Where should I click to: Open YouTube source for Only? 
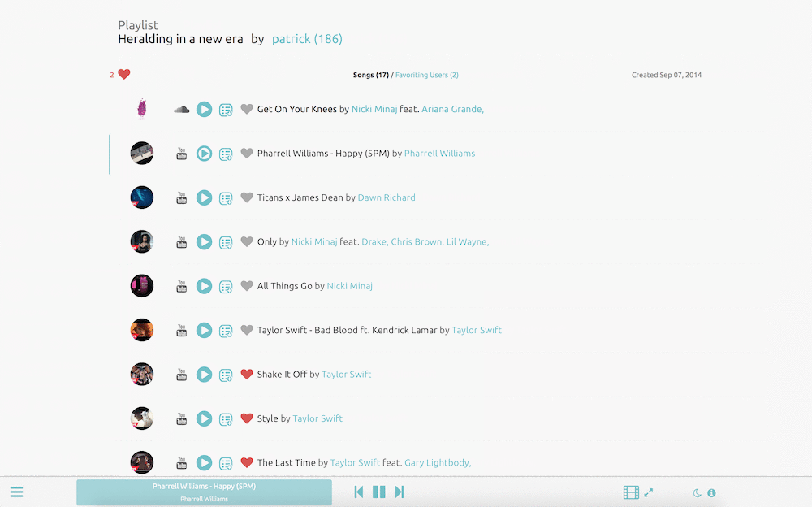[x=181, y=242]
